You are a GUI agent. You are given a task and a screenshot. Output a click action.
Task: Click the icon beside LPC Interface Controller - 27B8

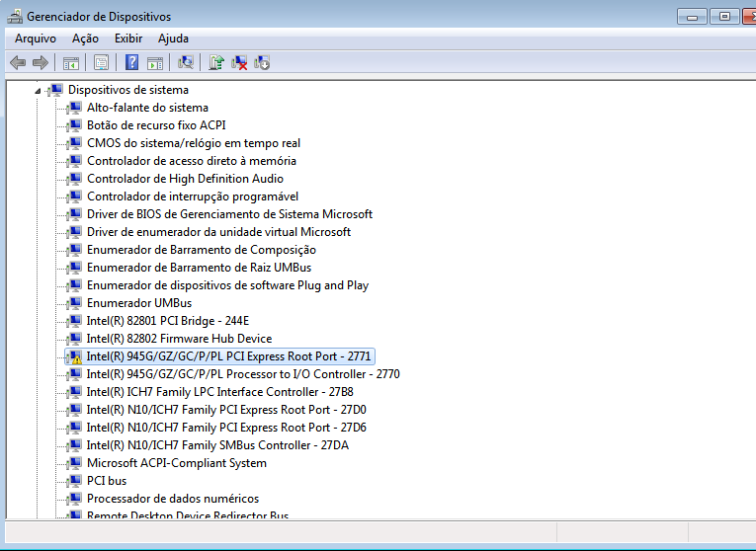pyautogui.click(x=74, y=392)
